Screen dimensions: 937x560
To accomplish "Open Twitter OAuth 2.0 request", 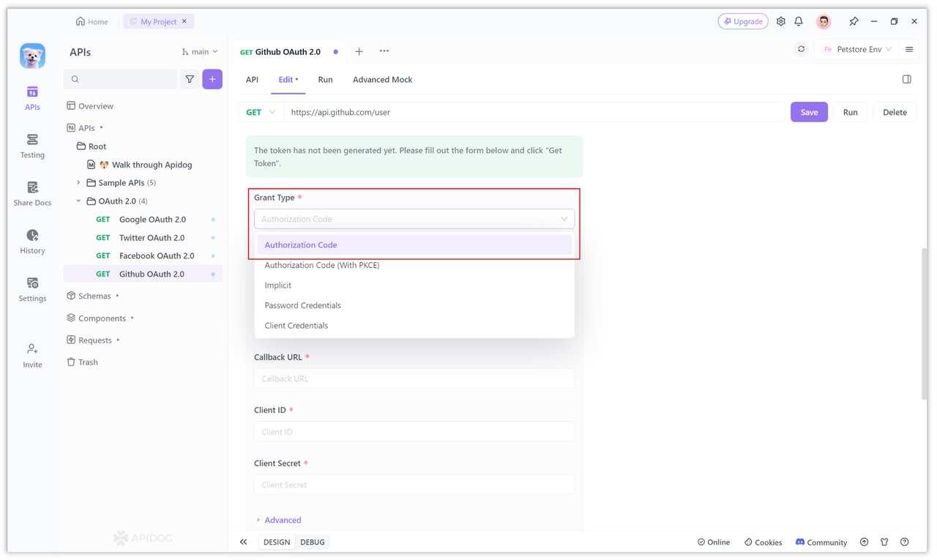I will point(143,237).
